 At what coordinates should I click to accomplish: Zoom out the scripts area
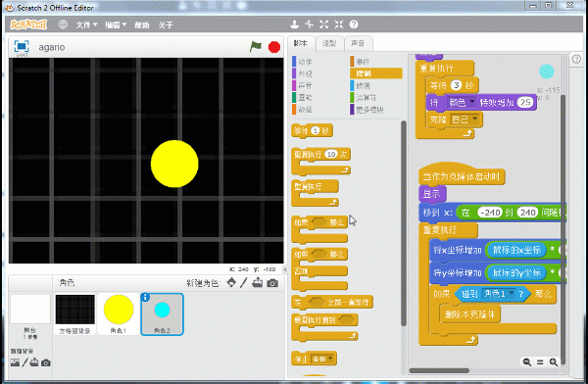click(x=527, y=361)
